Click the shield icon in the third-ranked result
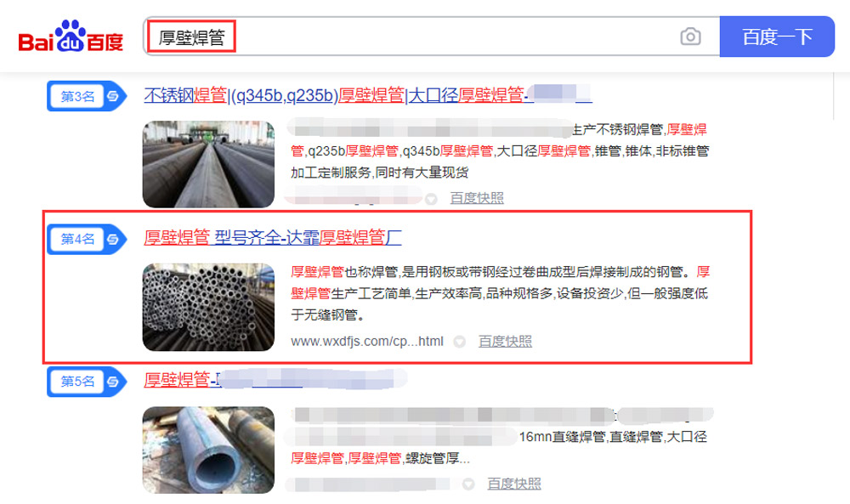The height and width of the screenshot is (504, 850). (431, 199)
